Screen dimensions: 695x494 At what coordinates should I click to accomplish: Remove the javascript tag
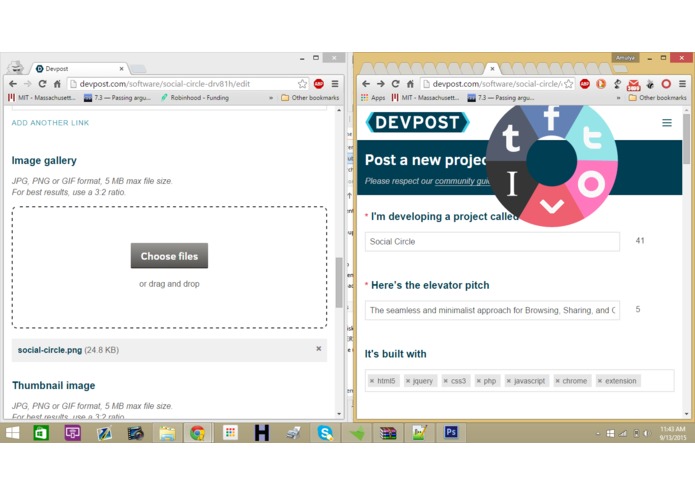pyautogui.click(x=508, y=381)
